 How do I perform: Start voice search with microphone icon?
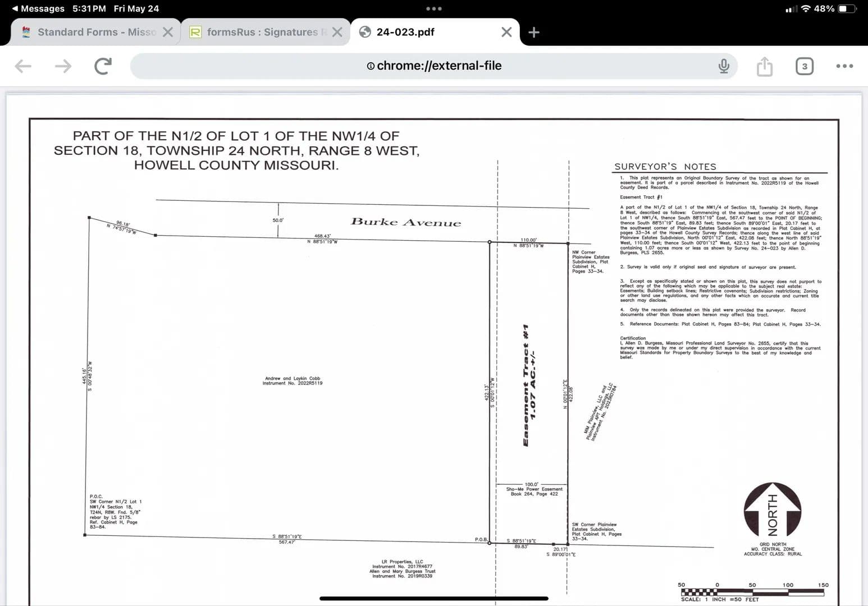(724, 66)
